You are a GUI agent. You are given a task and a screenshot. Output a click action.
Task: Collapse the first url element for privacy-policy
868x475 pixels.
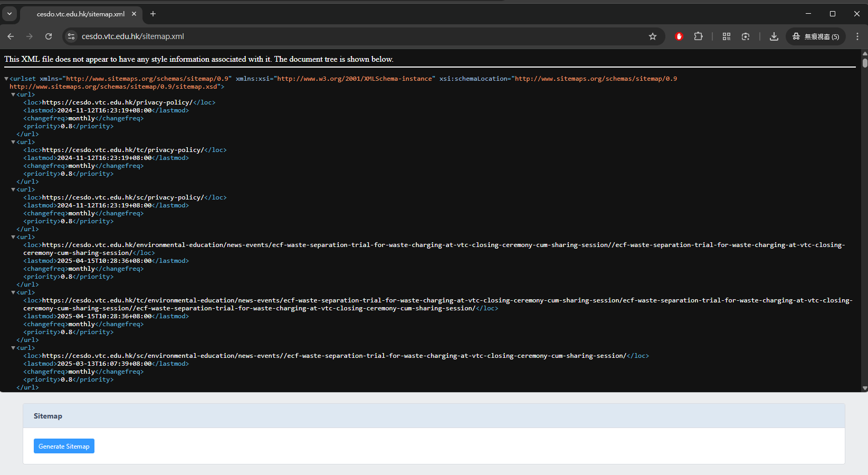(13, 94)
